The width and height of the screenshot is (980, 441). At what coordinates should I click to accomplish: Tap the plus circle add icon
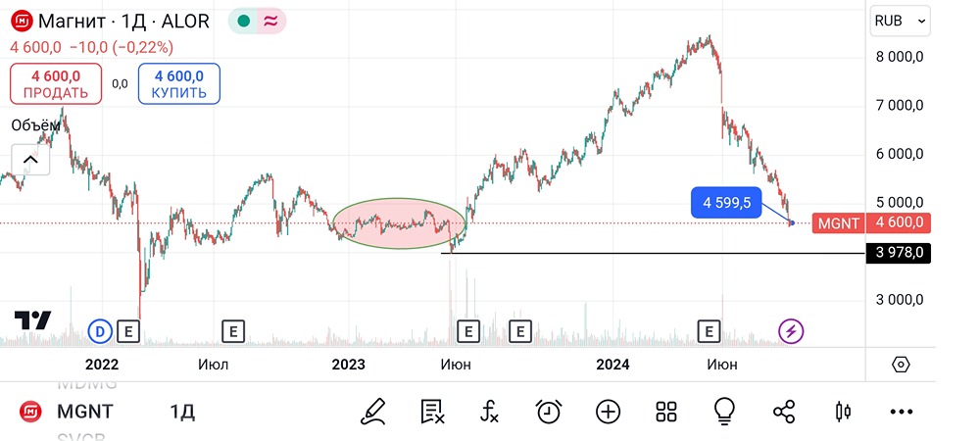click(x=608, y=412)
